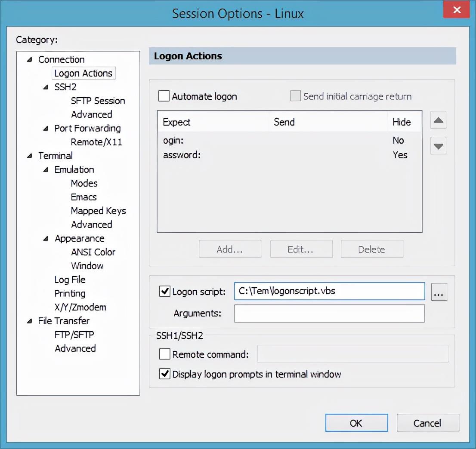Image resolution: width=476 pixels, height=449 pixels.
Task: Select the Appearance category label
Action: (x=79, y=238)
